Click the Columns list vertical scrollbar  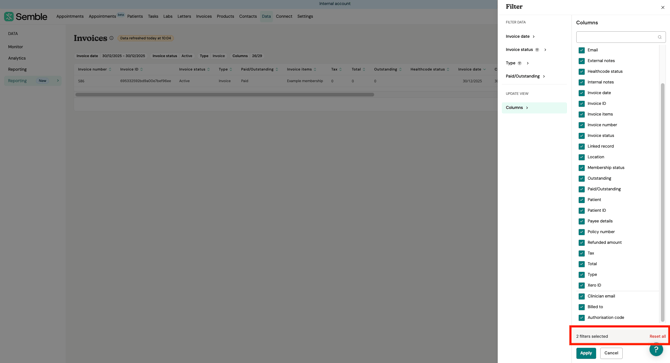click(x=662, y=201)
